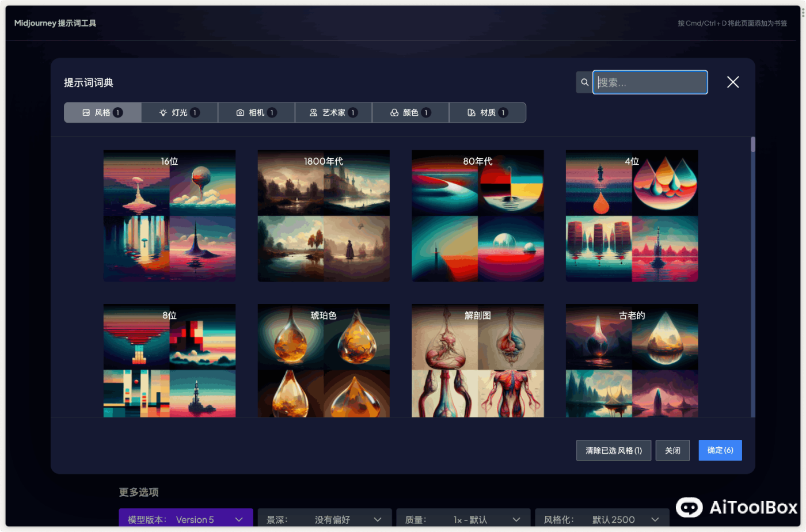
Task: Choose the 琥珀色 amber style thumbnail
Action: pyautogui.click(x=324, y=360)
